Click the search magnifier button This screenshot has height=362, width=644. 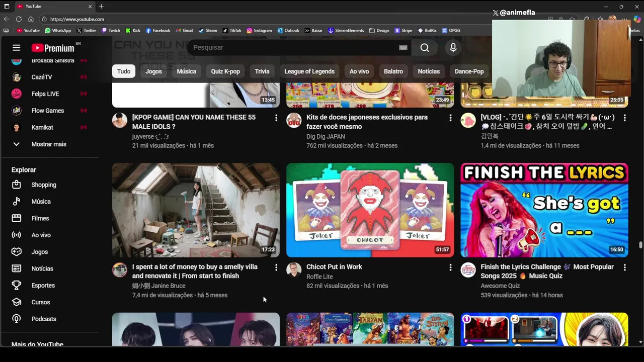point(425,47)
